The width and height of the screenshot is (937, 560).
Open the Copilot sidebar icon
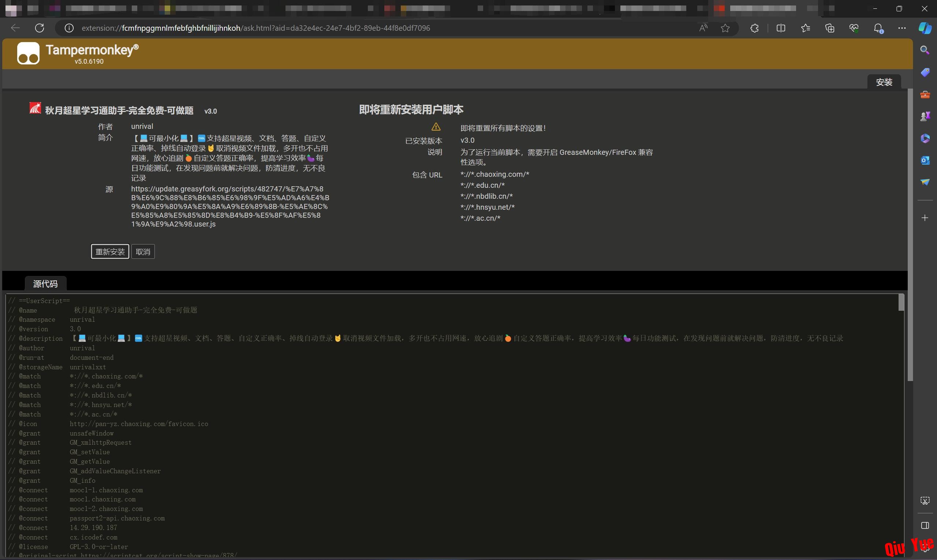click(925, 28)
